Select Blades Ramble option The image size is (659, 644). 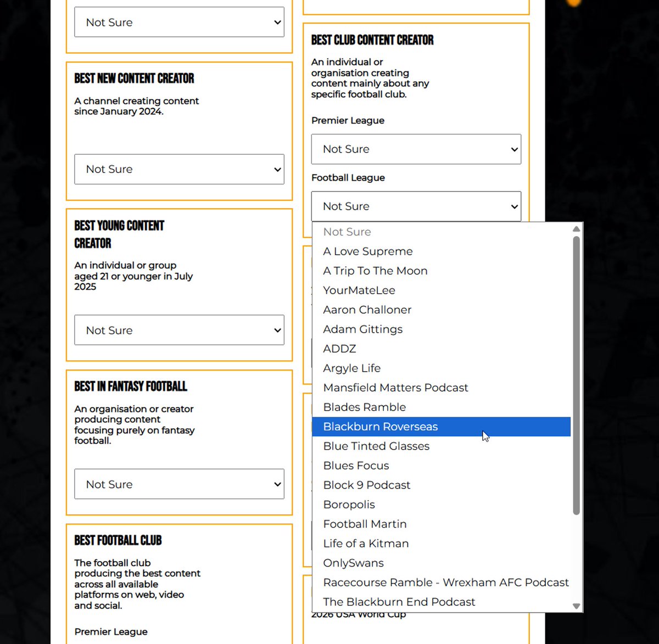[x=442, y=407]
